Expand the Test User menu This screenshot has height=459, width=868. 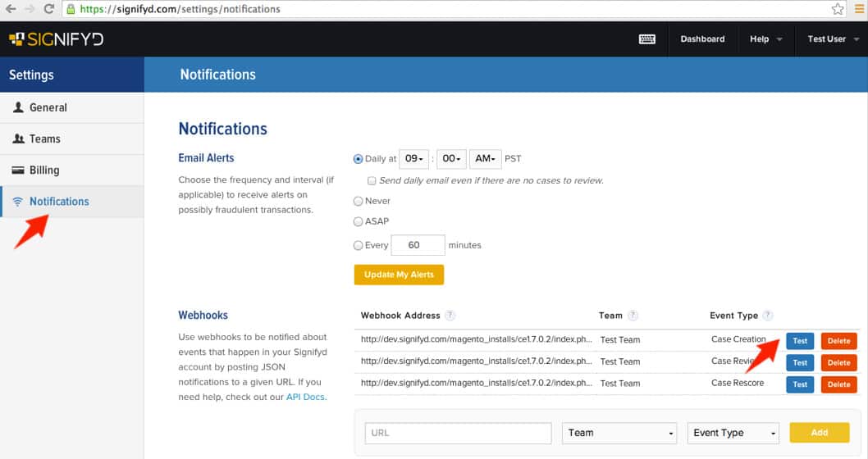pyautogui.click(x=833, y=39)
